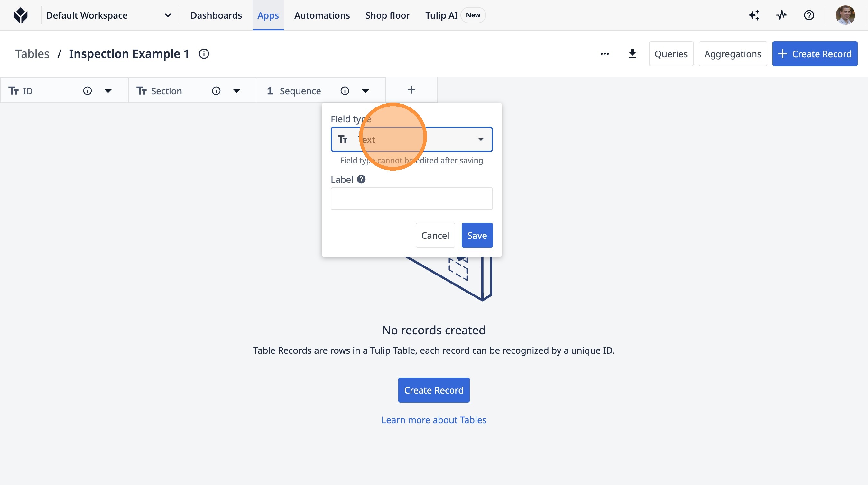Switch to the Dashboards tab
Image resolution: width=868 pixels, height=485 pixels.
click(216, 15)
